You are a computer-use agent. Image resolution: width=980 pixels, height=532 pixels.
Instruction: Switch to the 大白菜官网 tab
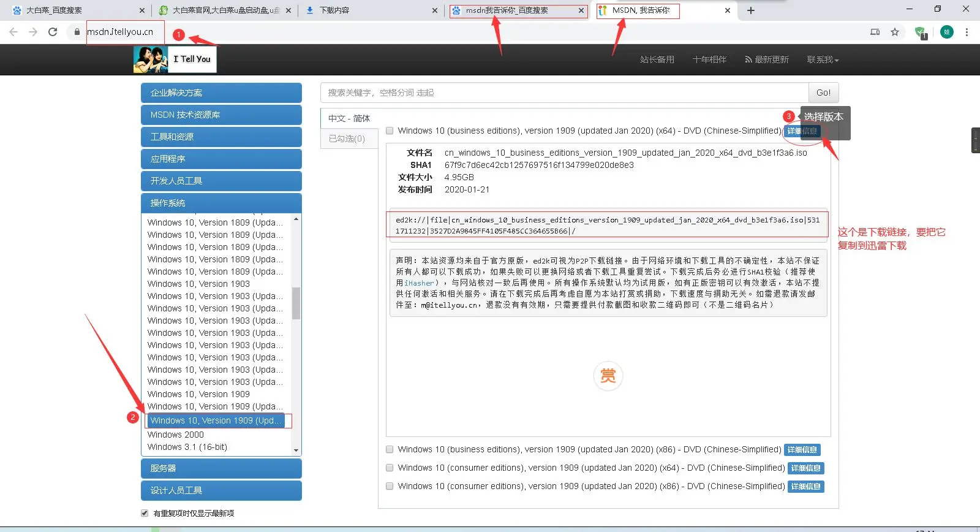click(x=224, y=10)
